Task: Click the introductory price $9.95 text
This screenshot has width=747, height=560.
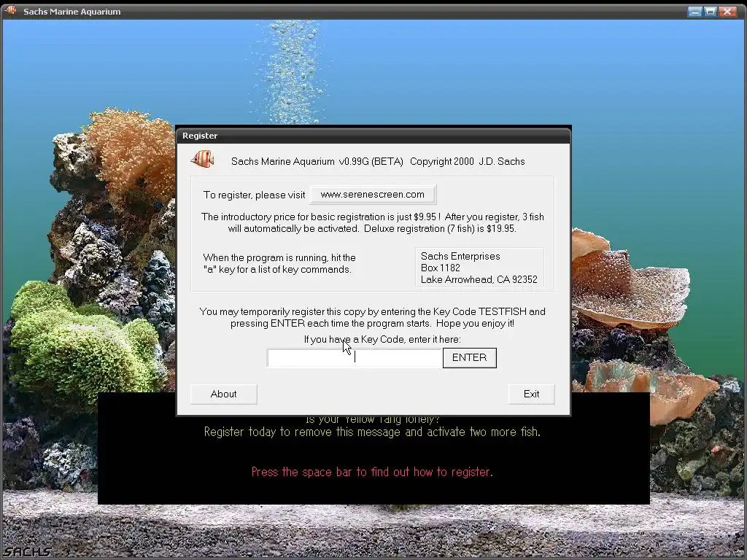Action: pyautogui.click(x=373, y=222)
